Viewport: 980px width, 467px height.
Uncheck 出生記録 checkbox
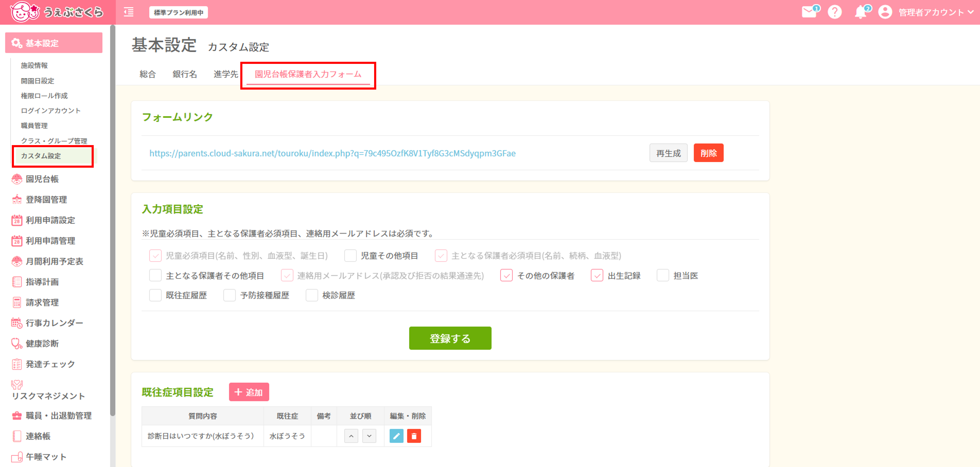point(597,275)
